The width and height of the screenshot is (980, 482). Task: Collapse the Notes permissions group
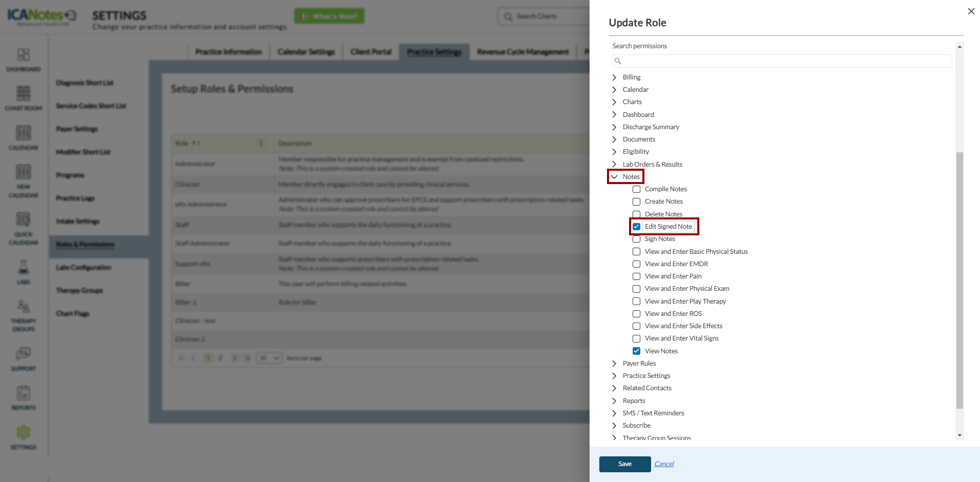point(614,177)
